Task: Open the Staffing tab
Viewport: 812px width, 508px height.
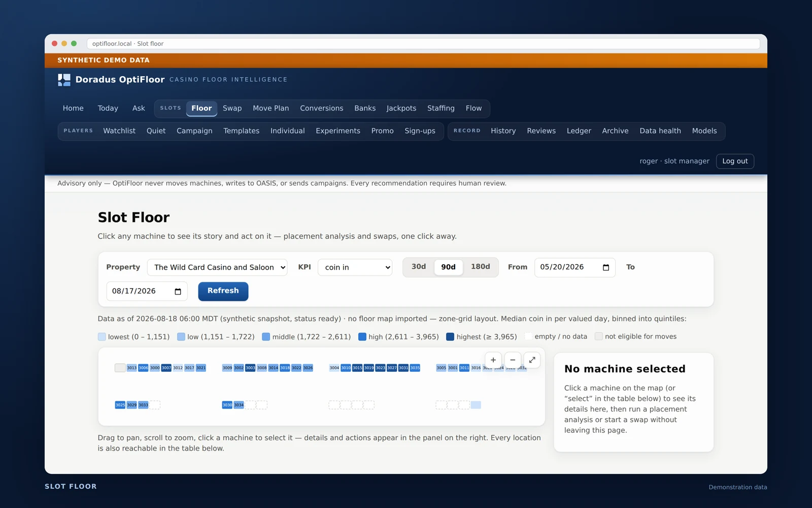Action: [441, 108]
